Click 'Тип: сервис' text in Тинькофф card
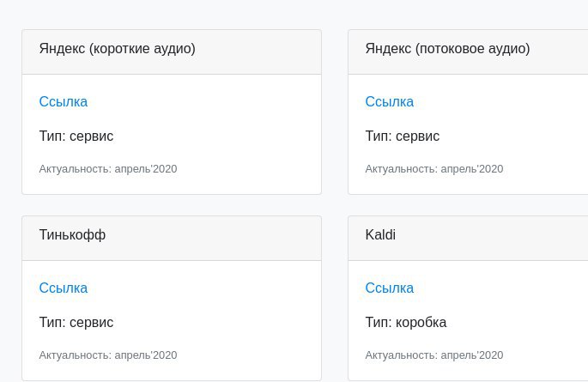Screen dimensions: 588x382 (76, 323)
